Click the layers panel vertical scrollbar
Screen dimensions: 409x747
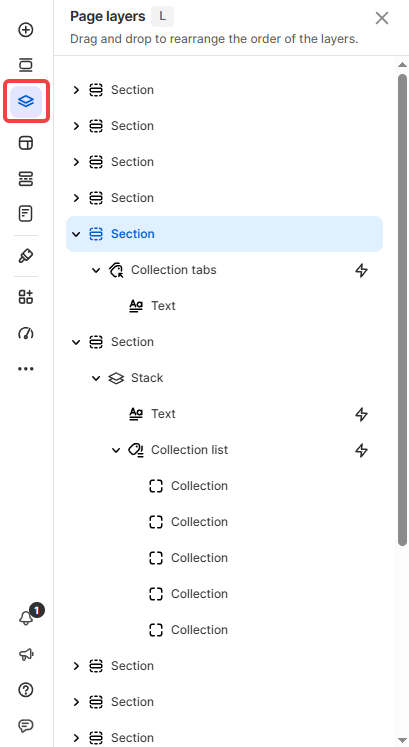(x=403, y=310)
